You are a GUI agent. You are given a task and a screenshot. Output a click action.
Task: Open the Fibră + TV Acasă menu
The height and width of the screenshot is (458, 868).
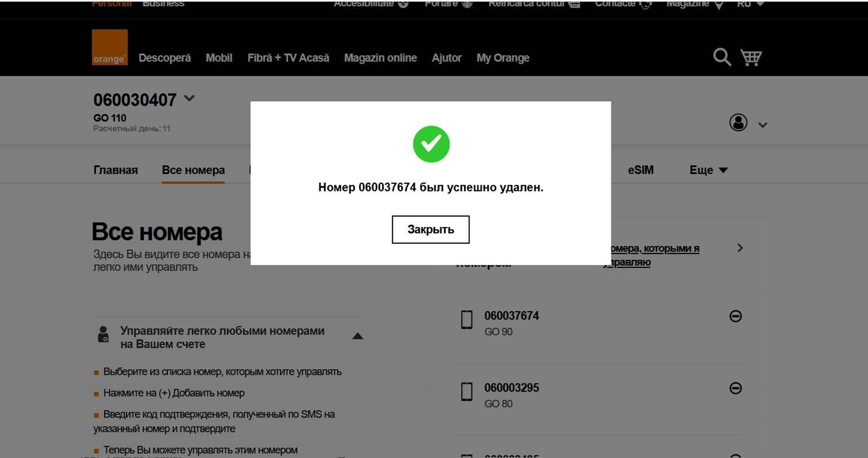tap(288, 58)
